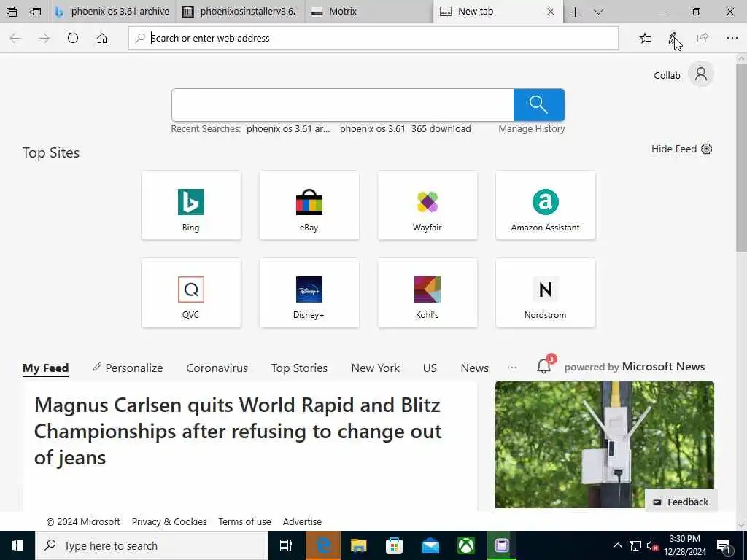Screen dimensions: 747x560
Task: Select the Top Stories feed category
Action: click(299, 368)
